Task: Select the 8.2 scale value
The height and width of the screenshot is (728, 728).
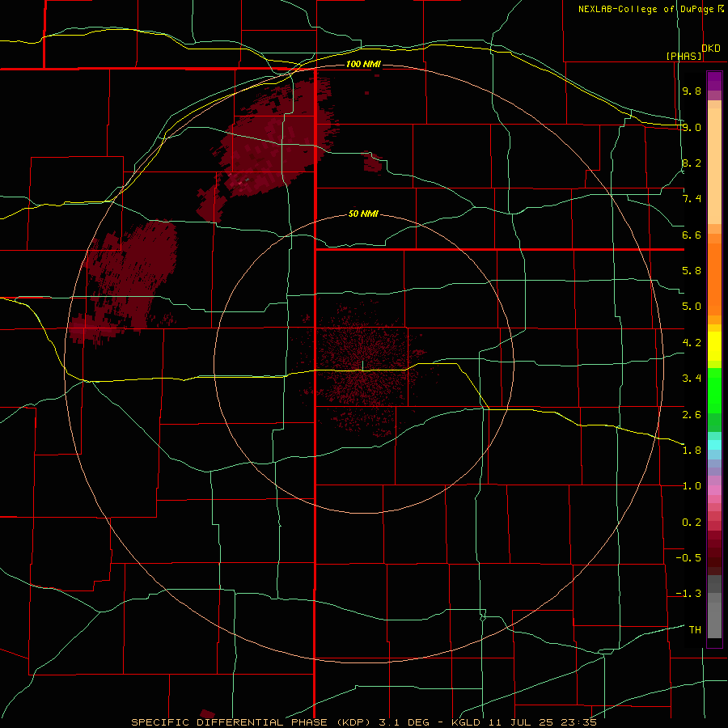Action: pos(692,163)
